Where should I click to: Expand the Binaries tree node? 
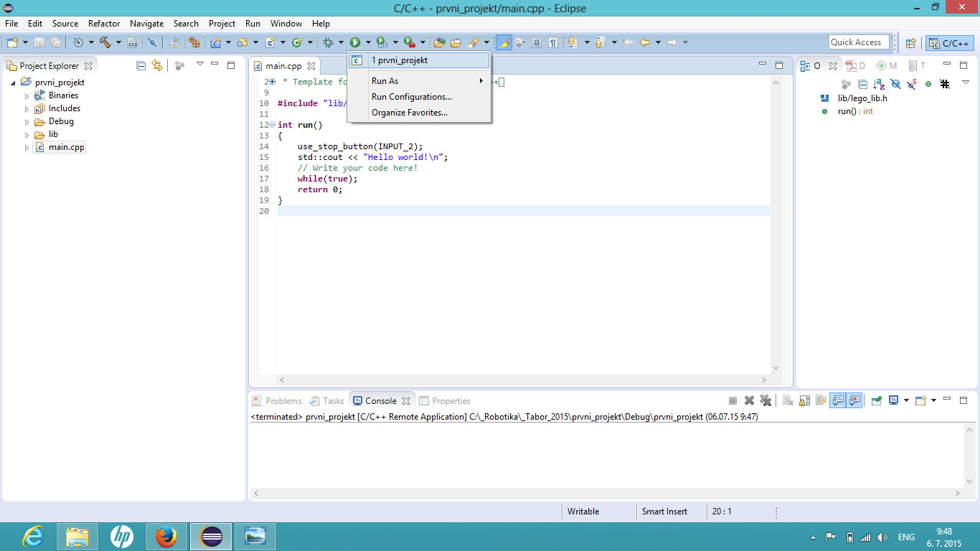click(27, 96)
